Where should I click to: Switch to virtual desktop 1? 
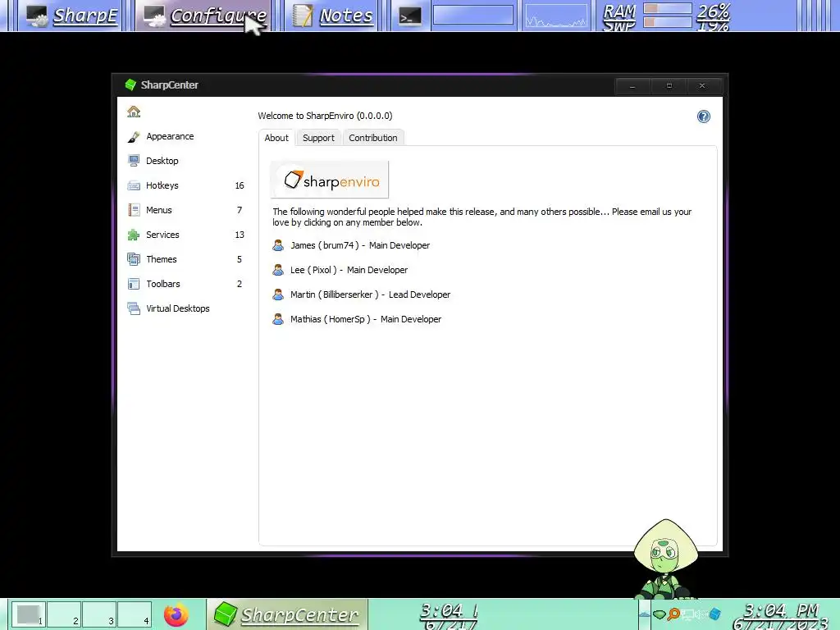coord(28,614)
